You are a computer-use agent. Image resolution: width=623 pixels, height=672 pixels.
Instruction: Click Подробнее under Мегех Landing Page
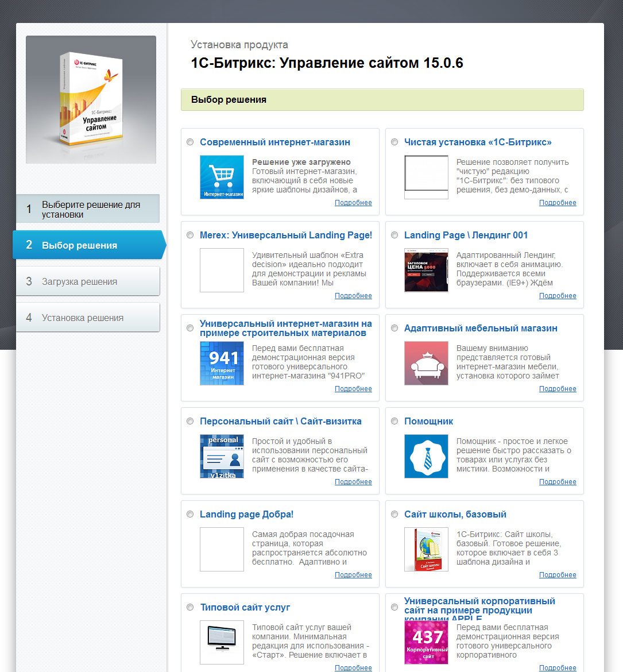pyautogui.click(x=353, y=296)
